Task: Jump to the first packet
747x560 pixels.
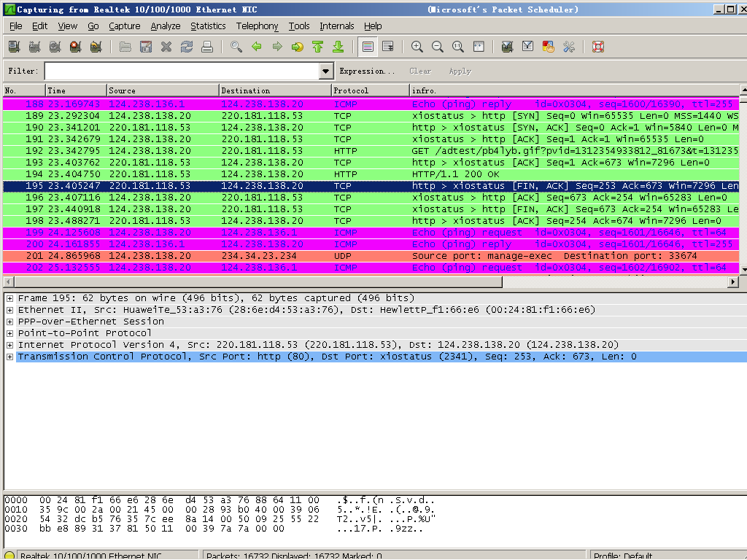Action: (318, 47)
